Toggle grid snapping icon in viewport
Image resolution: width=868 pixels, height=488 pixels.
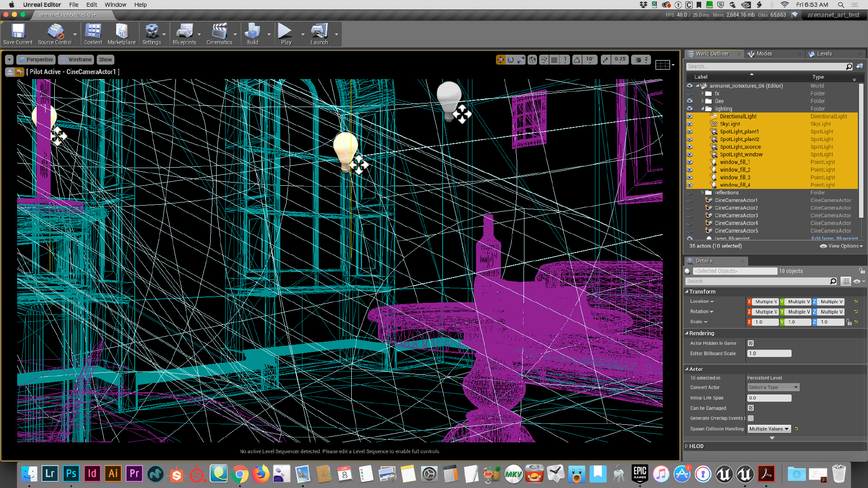coord(554,60)
